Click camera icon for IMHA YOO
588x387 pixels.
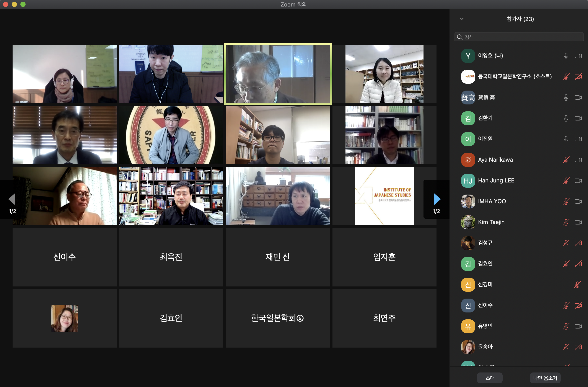pyautogui.click(x=578, y=202)
